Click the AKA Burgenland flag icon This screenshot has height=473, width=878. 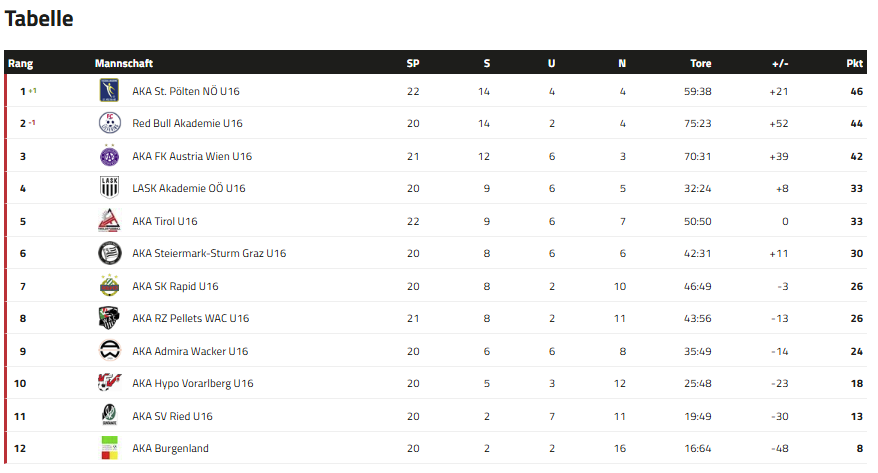click(x=109, y=448)
